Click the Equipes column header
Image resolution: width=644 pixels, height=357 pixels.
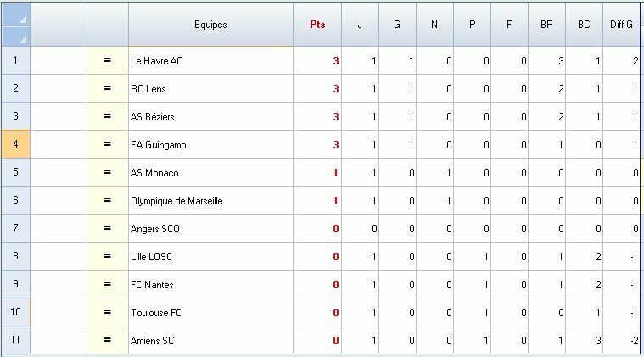click(210, 25)
